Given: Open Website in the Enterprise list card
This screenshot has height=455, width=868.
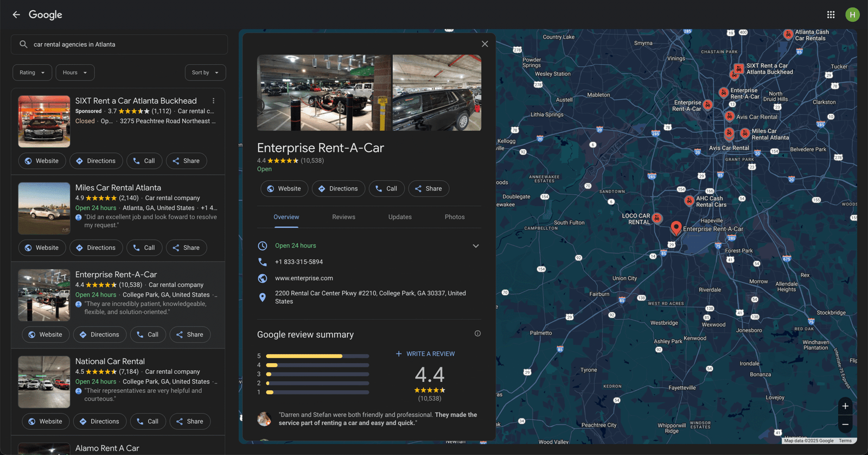Looking at the screenshot, I should 46,334.
